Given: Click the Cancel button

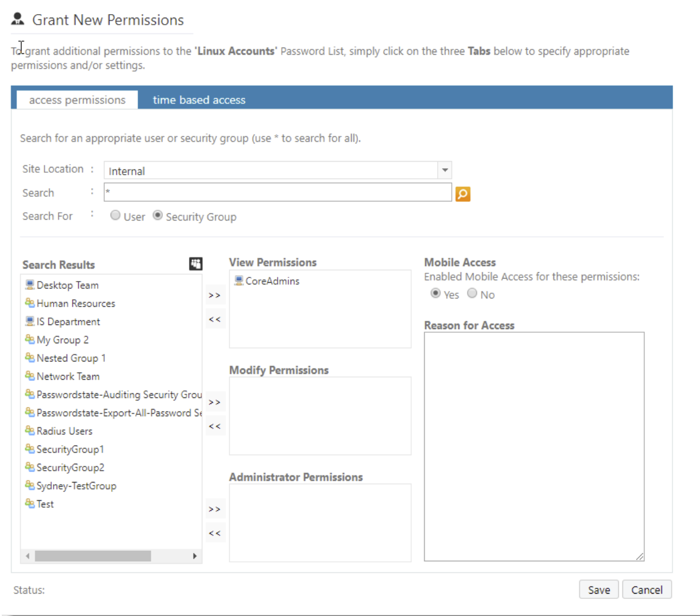Looking at the screenshot, I should (647, 590).
